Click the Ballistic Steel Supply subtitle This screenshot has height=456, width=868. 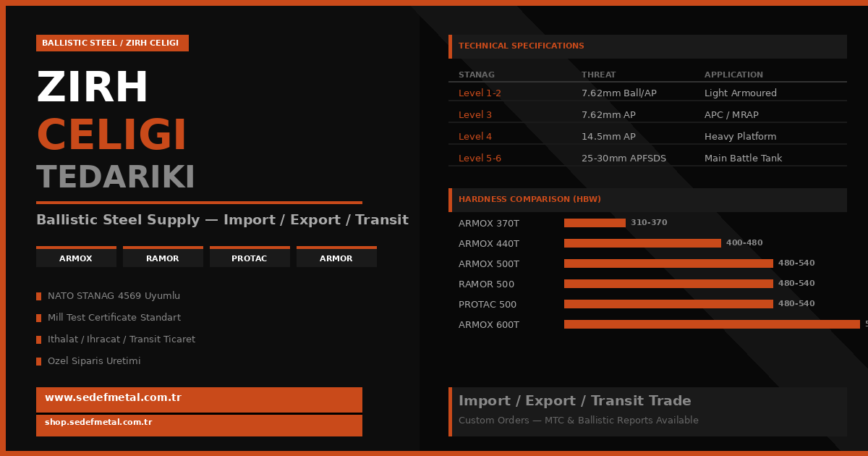point(222,220)
